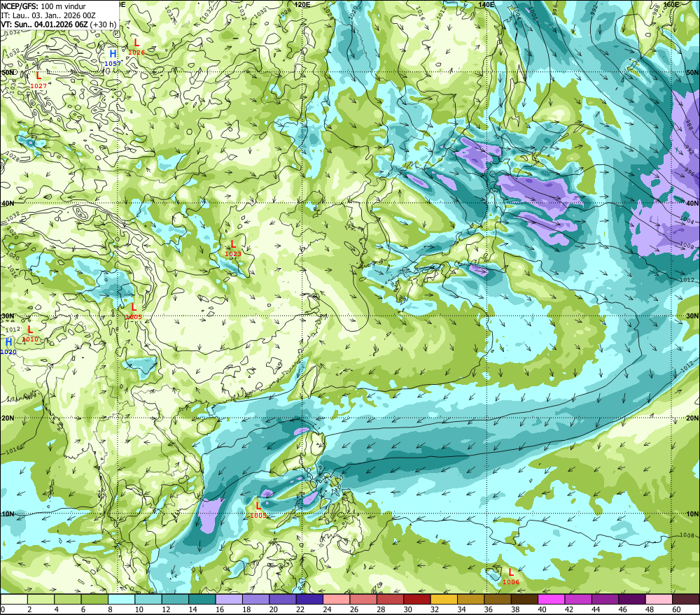Click the 'IT: Lau.. 03. Jan.. 2026 00Z' line

48,15
